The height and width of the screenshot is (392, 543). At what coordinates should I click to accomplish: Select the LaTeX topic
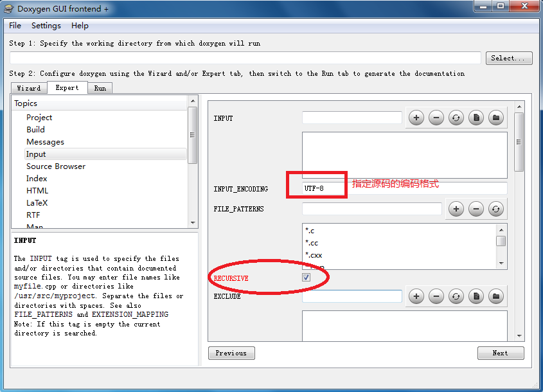click(x=37, y=203)
